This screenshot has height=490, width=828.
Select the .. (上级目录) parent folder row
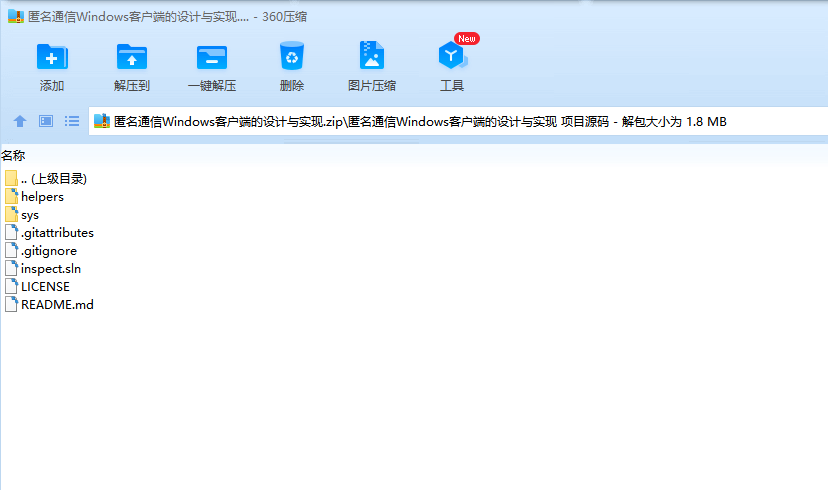click(x=46, y=178)
